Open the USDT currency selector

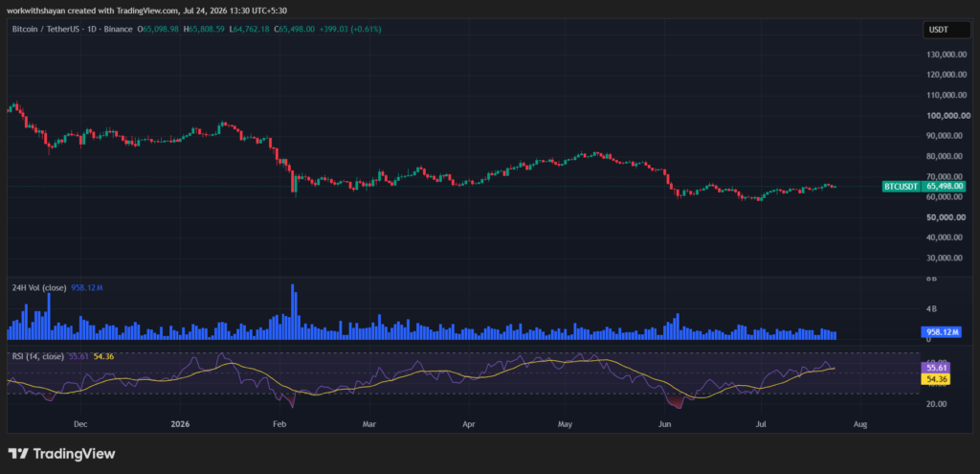pos(946,30)
